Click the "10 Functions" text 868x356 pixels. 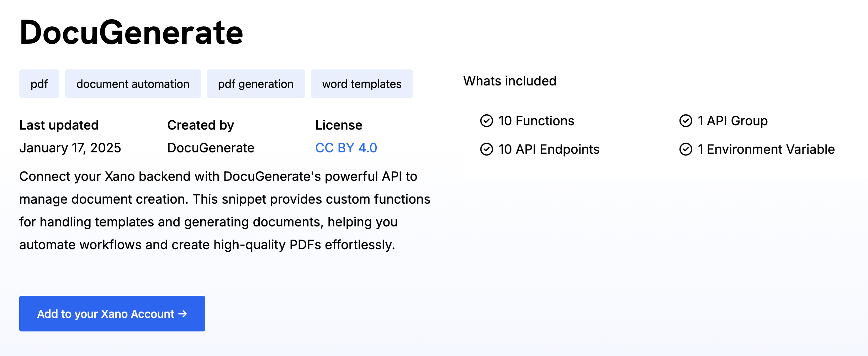(x=536, y=121)
